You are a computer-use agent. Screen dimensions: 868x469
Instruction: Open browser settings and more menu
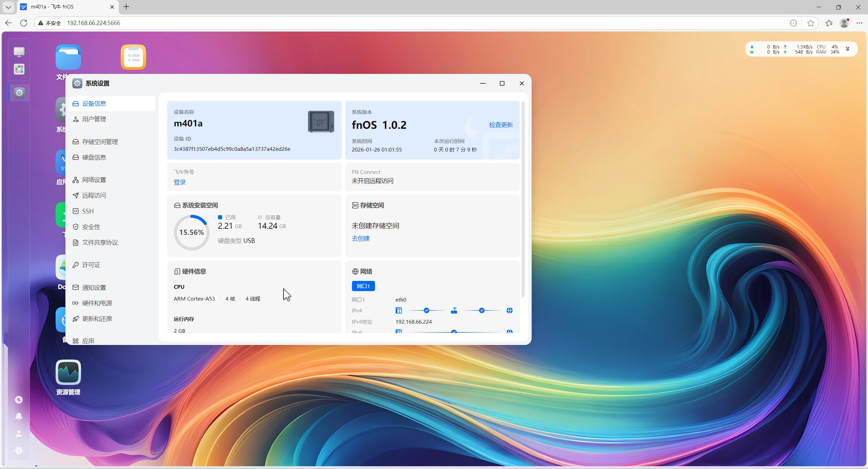859,23
